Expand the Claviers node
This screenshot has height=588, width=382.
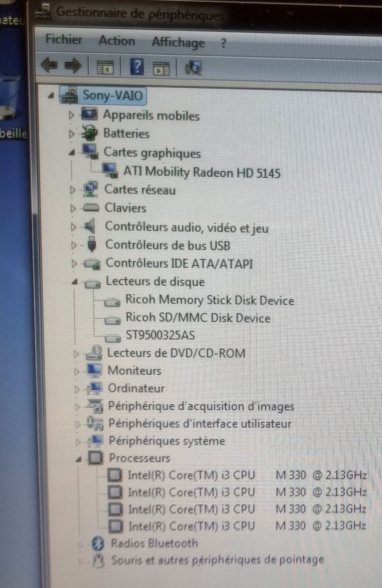[x=74, y=209]
